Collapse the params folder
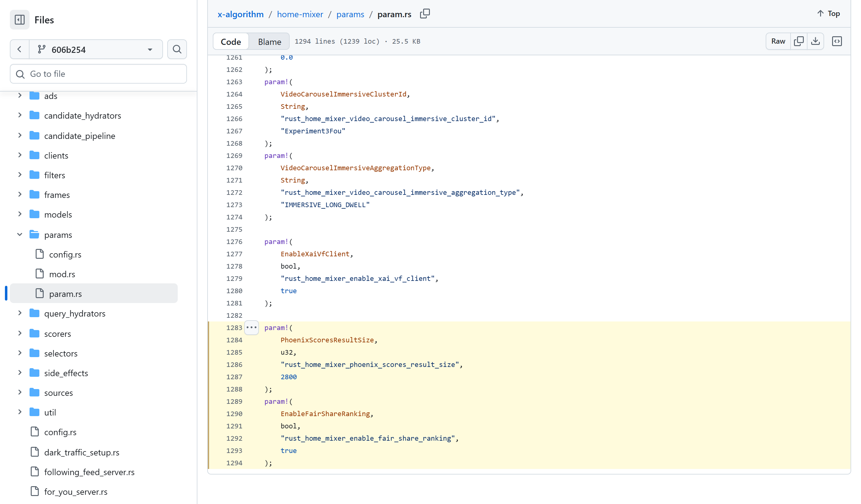The image size is (861, 504). pyautogui.click(x=20, y=235)
